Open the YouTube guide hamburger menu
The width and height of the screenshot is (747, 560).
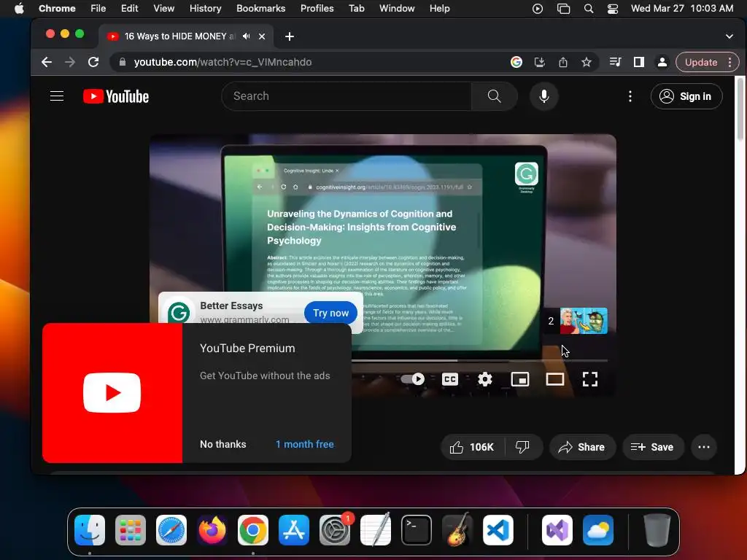(57, 96)
